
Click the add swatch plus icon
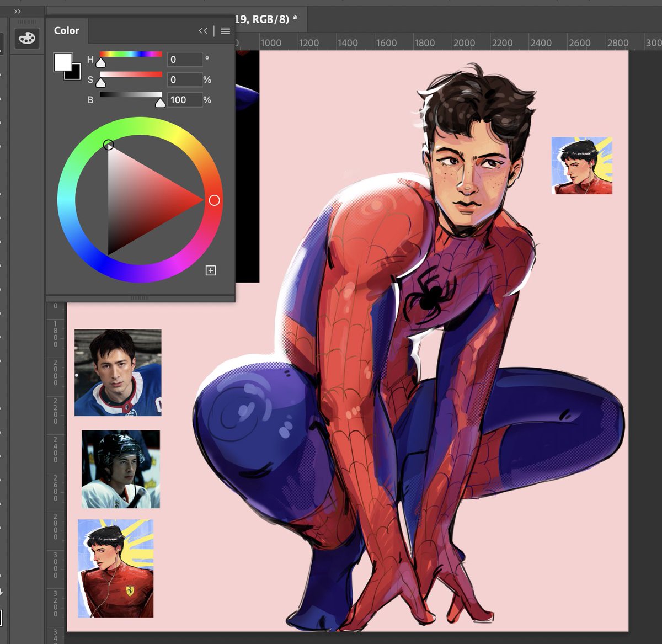point(211,270)
